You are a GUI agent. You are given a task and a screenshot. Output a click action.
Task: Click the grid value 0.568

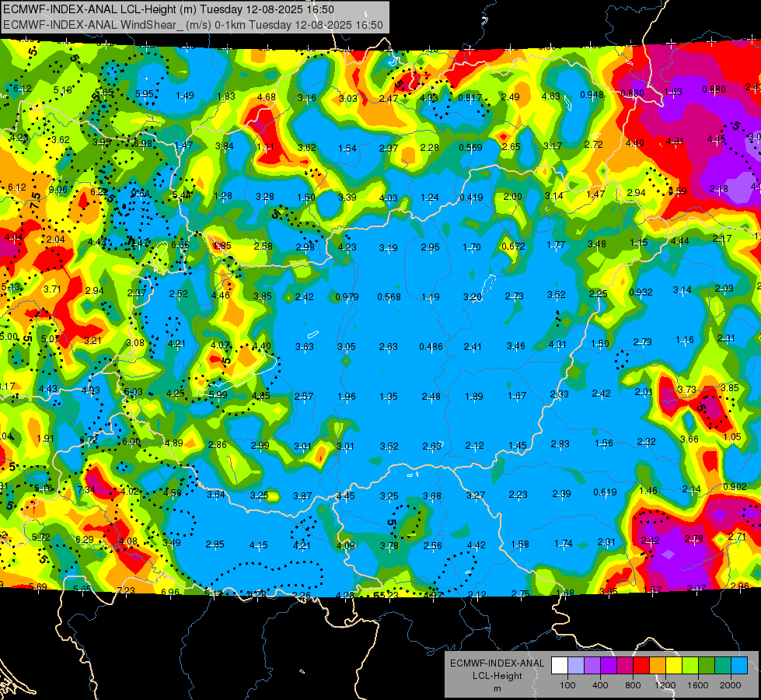[389, 297]
